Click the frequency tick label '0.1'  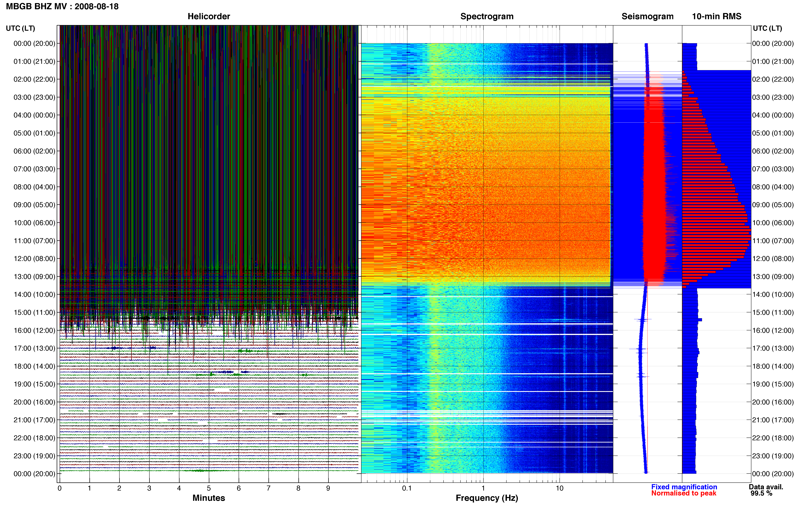(x=407, y=488)
